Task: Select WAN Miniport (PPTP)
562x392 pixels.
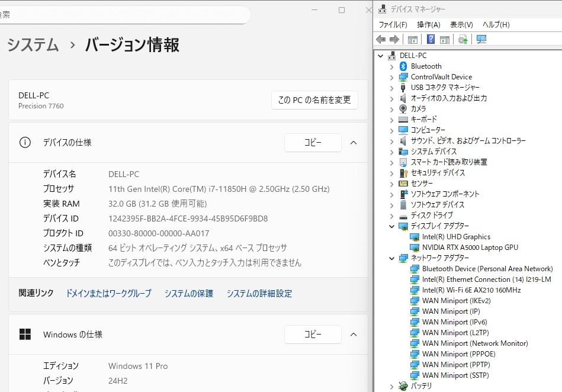Action: (x=456, y=365)
